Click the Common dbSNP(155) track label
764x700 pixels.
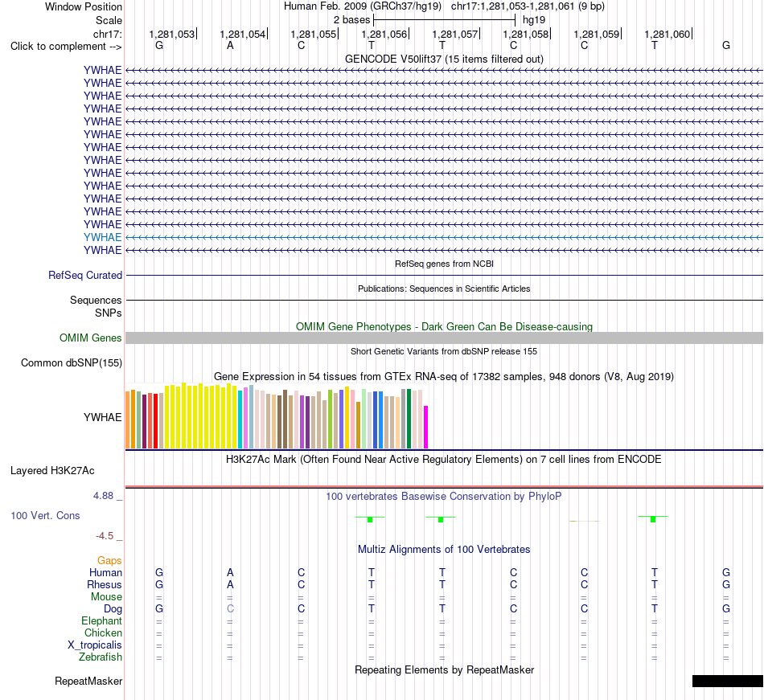(72, 362)
